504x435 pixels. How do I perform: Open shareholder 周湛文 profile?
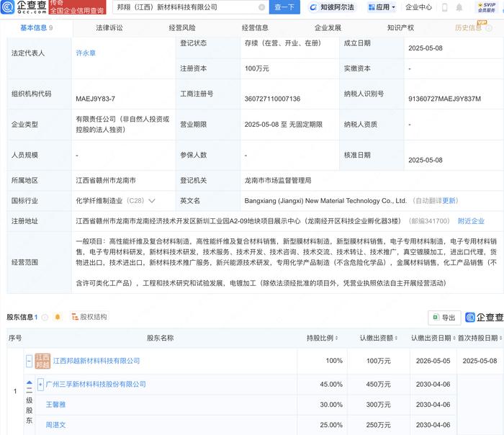55,425
